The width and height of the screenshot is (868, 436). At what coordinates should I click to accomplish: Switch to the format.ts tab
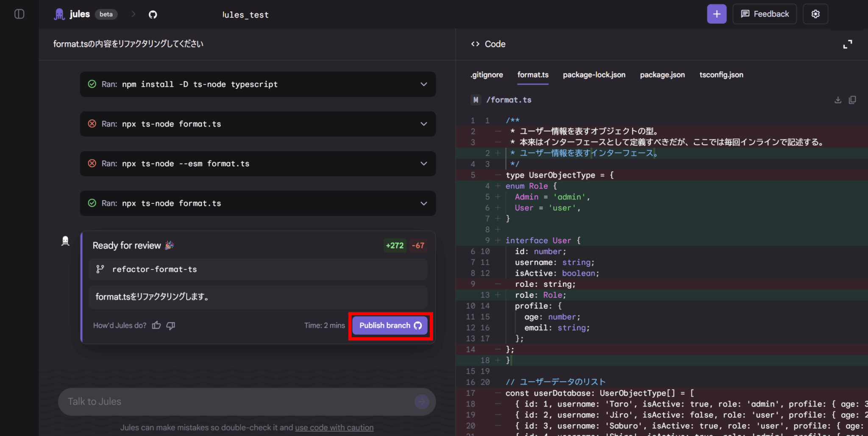pos(533,75)
